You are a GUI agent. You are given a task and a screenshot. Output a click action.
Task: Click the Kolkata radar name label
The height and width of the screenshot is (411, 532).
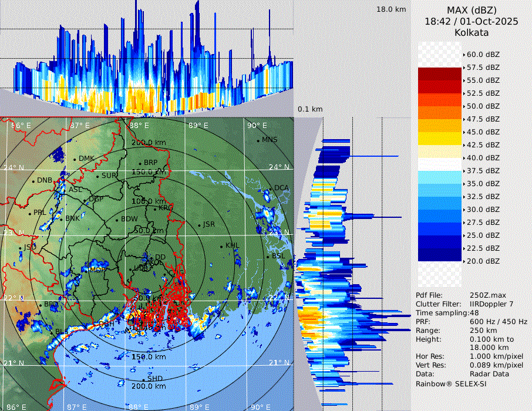(472, 32)
